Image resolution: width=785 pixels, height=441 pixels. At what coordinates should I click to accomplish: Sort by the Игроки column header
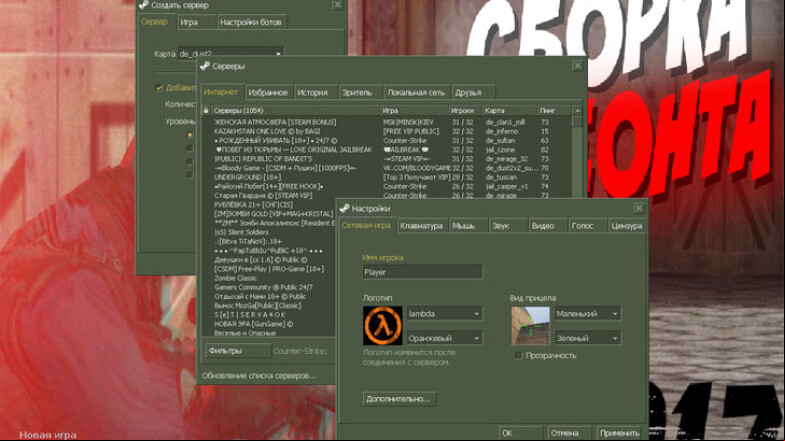coord(465,110)
